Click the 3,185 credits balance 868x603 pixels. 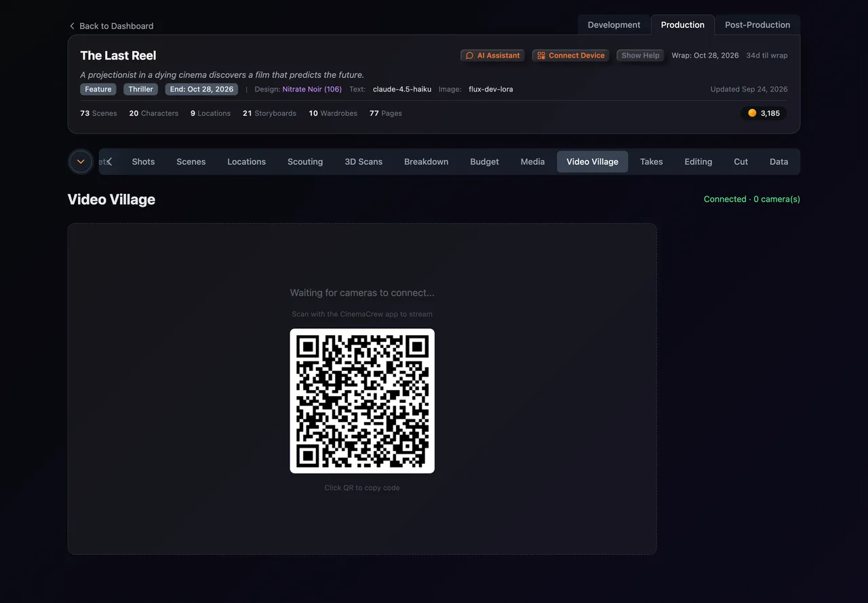click(764, 113)
